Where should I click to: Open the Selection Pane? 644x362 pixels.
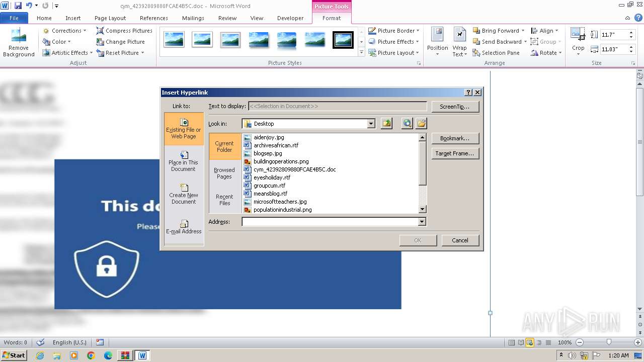coord(496,53)
